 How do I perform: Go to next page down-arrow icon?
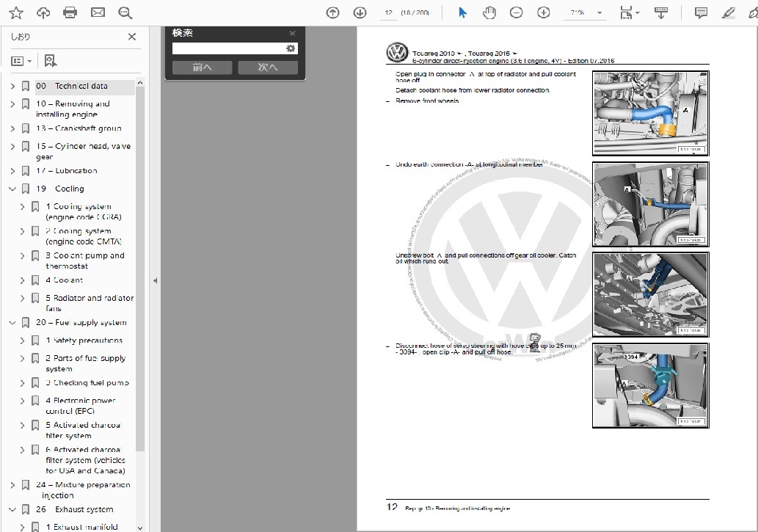[360, 13]
